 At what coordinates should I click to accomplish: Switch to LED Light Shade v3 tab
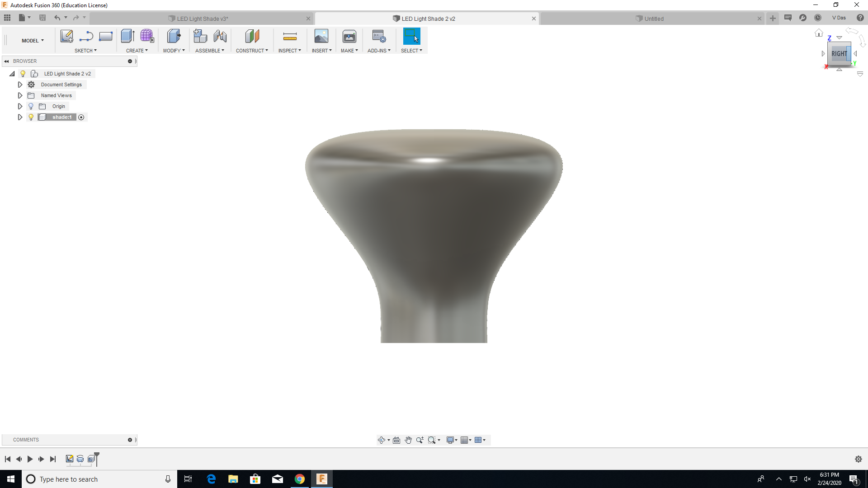[x=202, y=19]
